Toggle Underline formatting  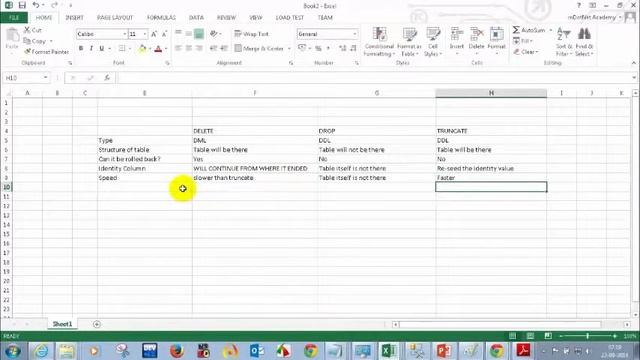(x=101, y=48)
